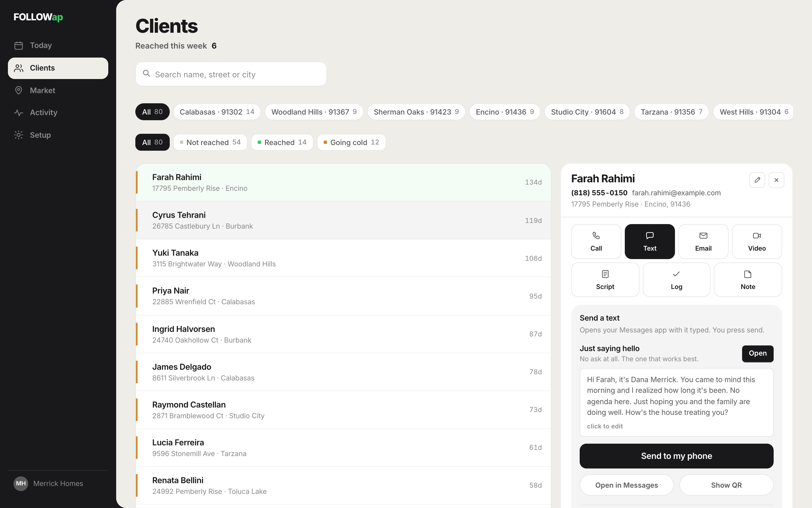Open Setup settings

(58, 135)
